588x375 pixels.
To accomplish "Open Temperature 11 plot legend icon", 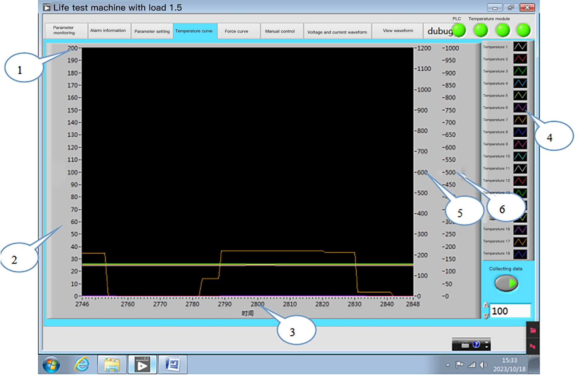I will [520, 168].
